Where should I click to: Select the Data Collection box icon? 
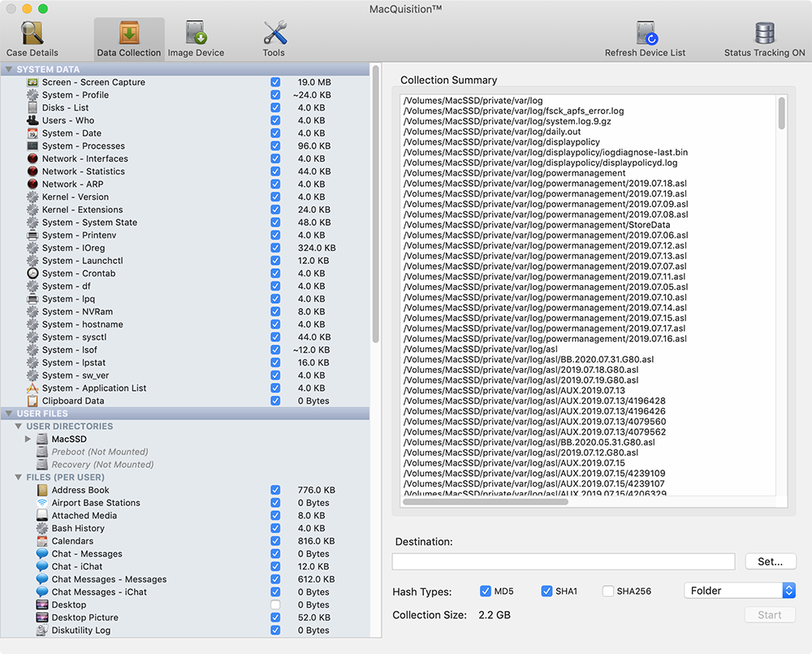pos(129,33)
